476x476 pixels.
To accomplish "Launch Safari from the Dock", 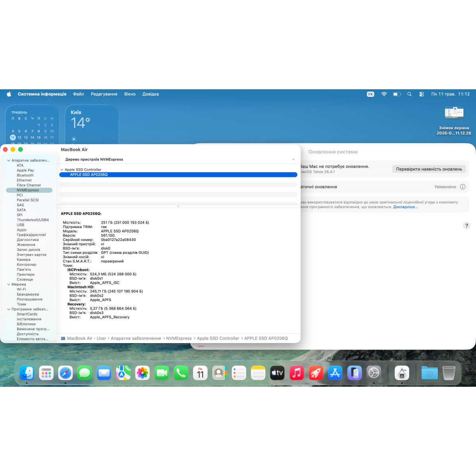I will click(65, 373).
